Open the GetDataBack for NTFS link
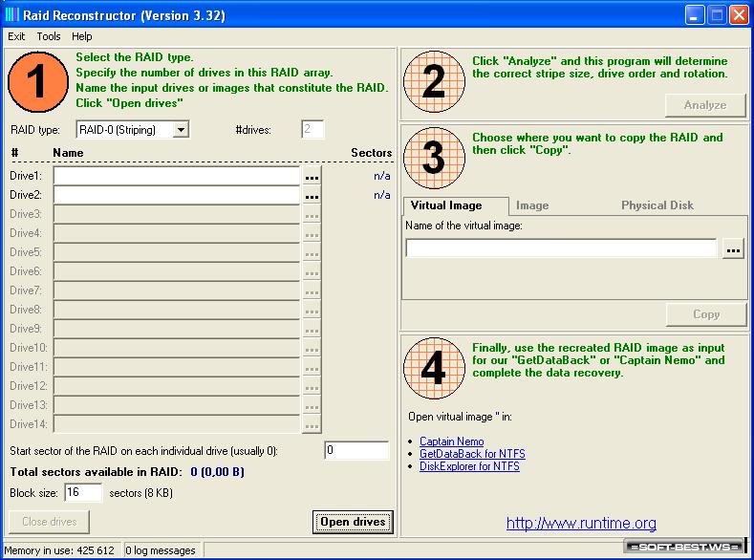The image size is (754, 560). point(472,454)
